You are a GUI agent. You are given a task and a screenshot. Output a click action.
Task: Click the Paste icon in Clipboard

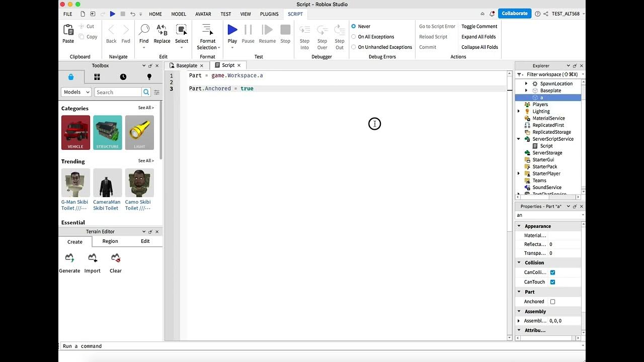68,30
